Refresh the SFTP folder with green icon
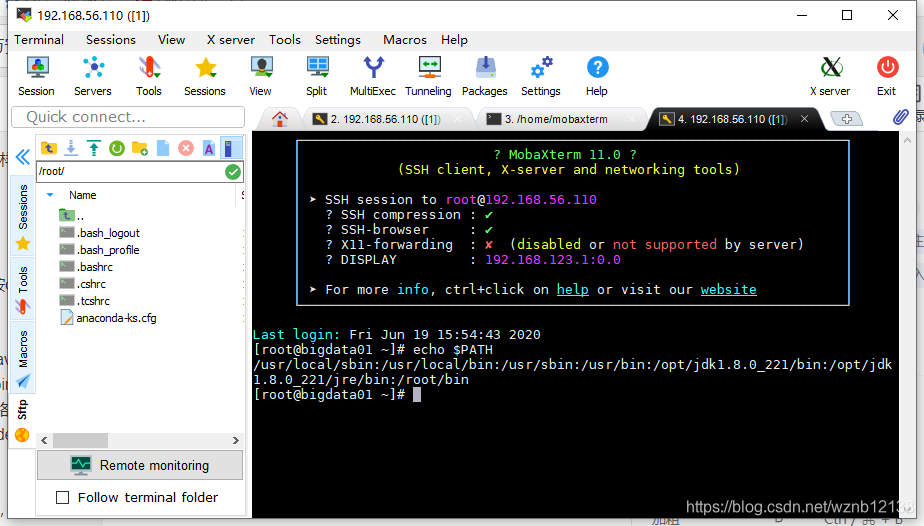Image resolution: width=924 pixels, height=526 pixels. [x=117, y=148]
